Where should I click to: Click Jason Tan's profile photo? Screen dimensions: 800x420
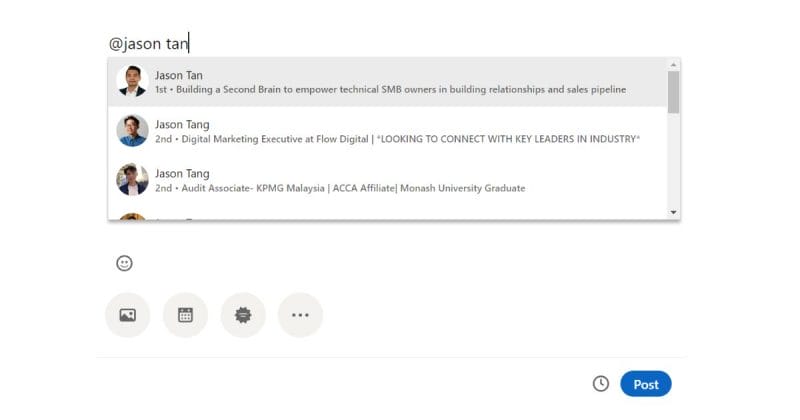[x=132, y=81]
